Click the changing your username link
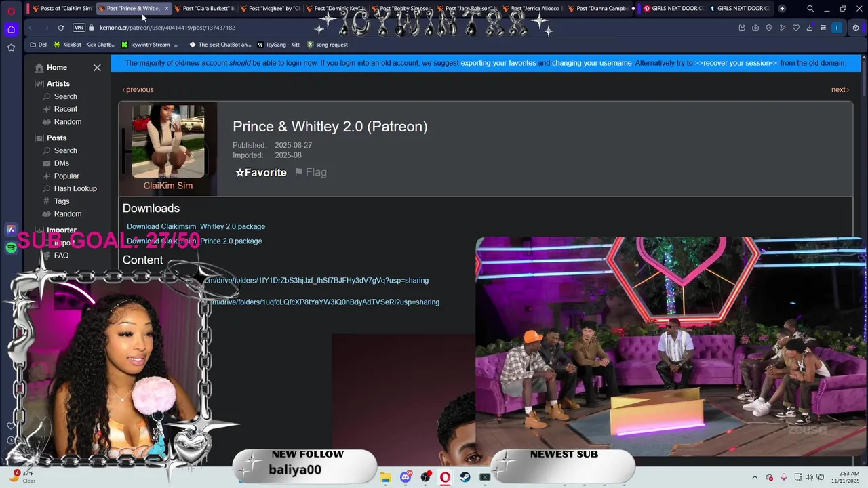 [591, 63]
